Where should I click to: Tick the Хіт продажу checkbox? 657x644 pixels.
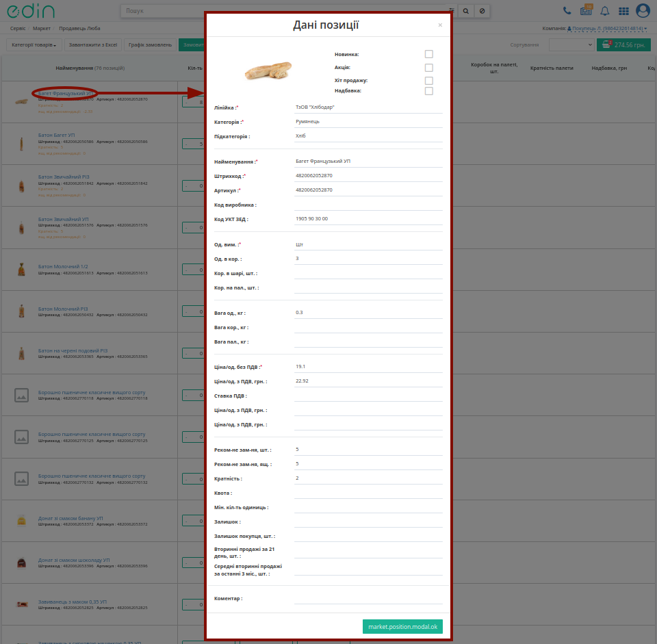tap(428, 81)
